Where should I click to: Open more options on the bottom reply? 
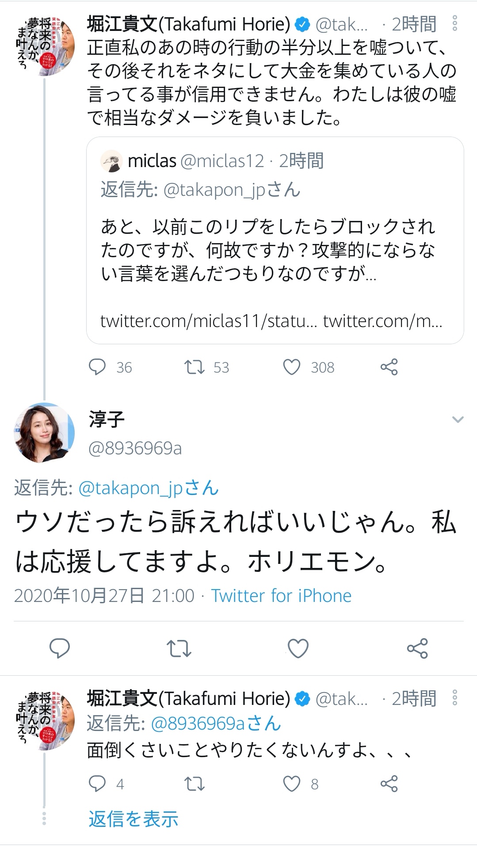454,698
